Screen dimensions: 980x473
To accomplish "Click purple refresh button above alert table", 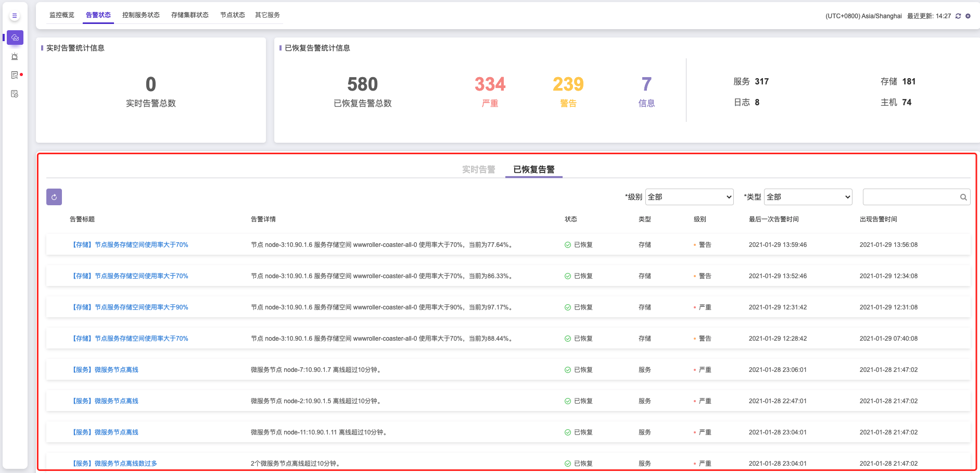I will 54,197.
